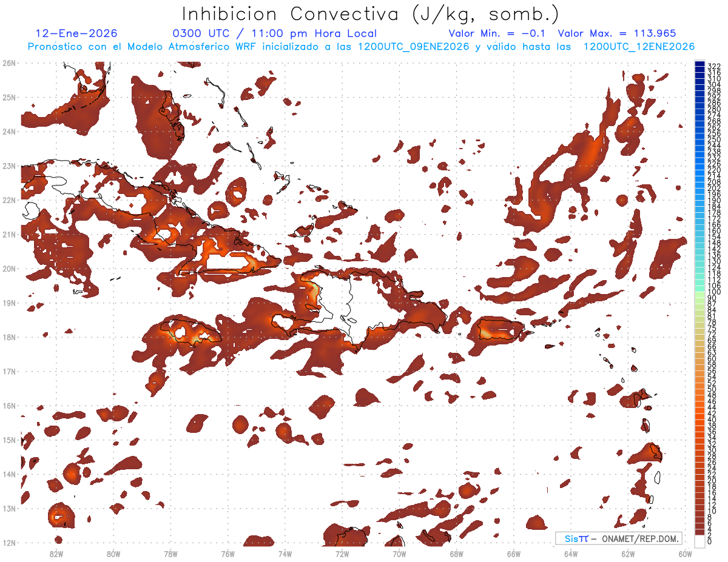This screenshot has height=562, width=728.
Task: Click the 13N latitude label
Action: (x=9, y=508)
